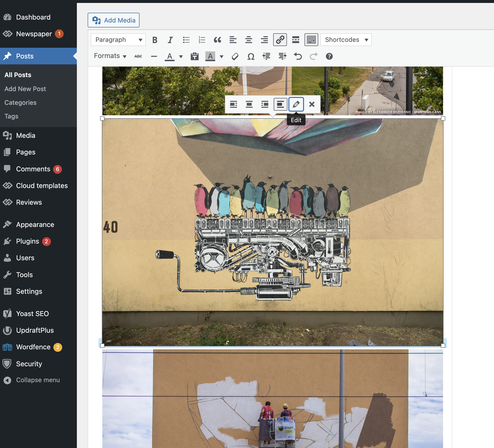Click Paste as text icon
The height and width of the screenshot is (448, 494).
tap(195, 56)
